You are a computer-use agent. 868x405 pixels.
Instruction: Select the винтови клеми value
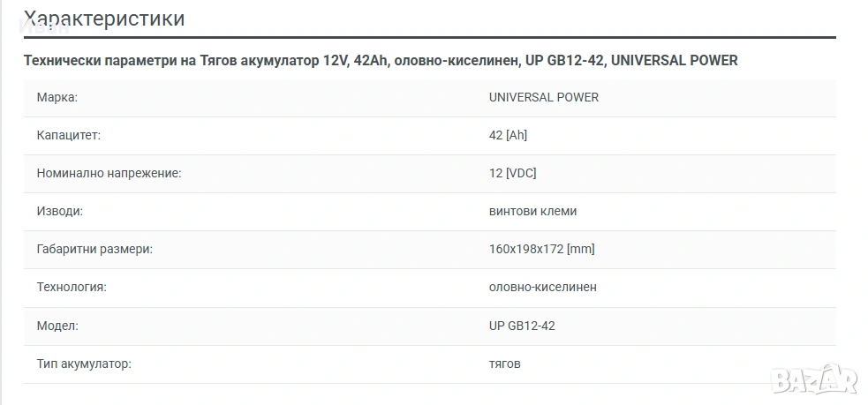pos(532,212)
